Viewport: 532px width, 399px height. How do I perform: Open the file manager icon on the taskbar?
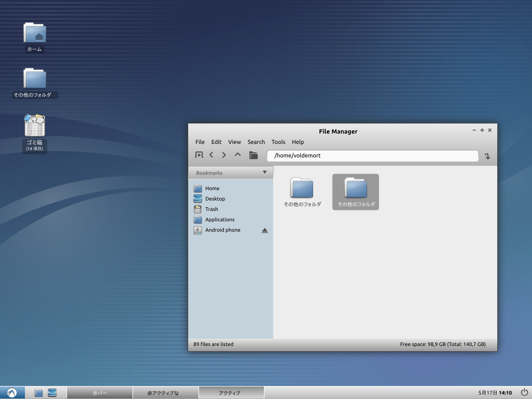[x=38, y=392]
